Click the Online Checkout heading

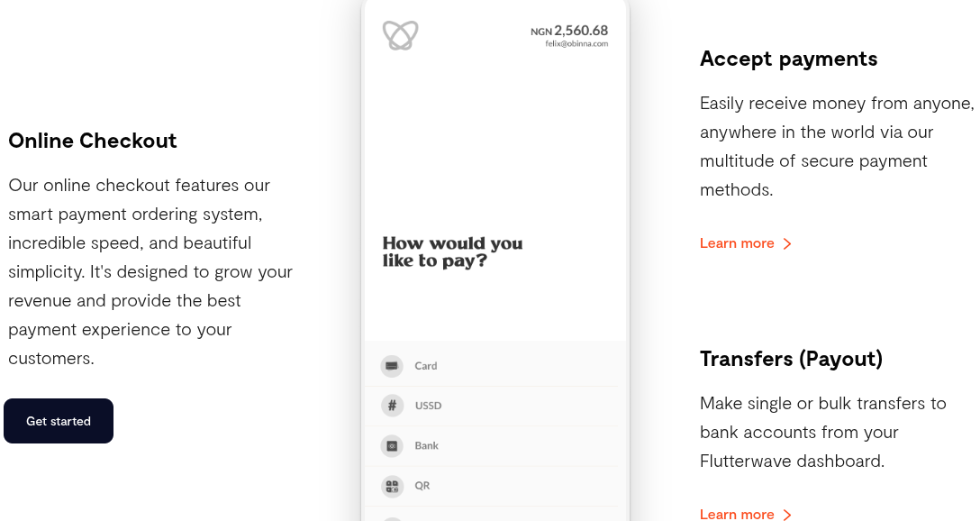click(93, 141)
